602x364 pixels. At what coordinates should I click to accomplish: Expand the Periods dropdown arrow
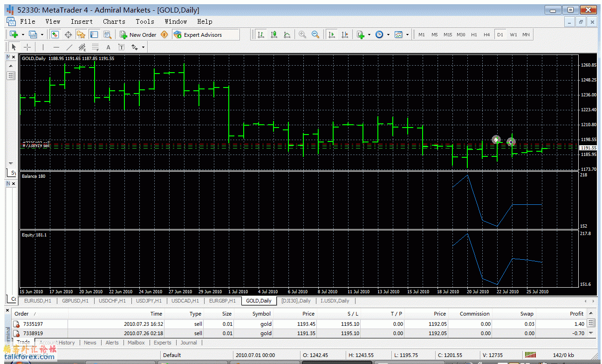389,34
